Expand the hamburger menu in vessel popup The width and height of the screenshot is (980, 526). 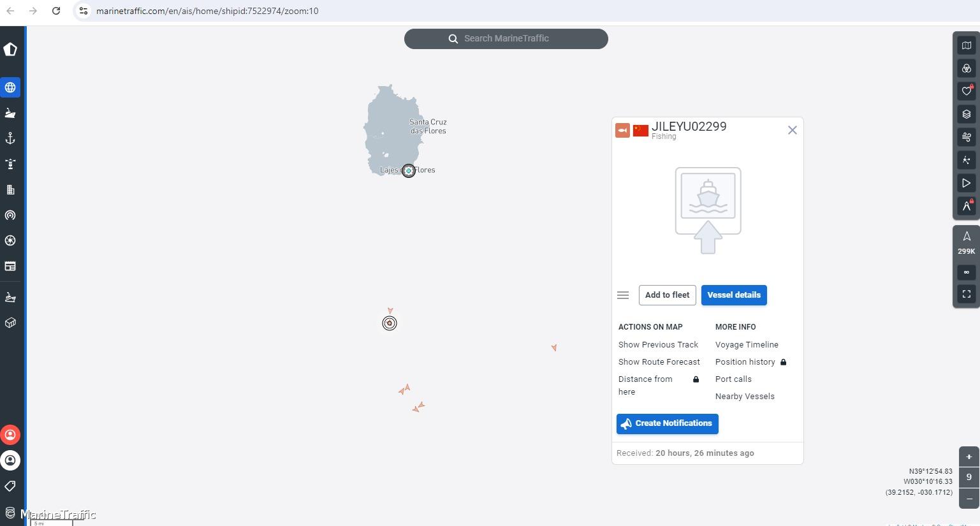coord(623,295)
